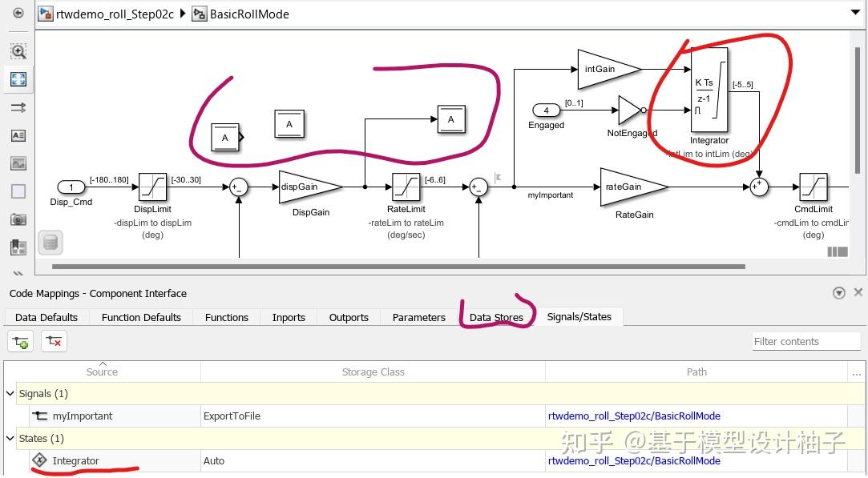
Task: Click the remove signals/states button
Action: (x=54, y=341)
